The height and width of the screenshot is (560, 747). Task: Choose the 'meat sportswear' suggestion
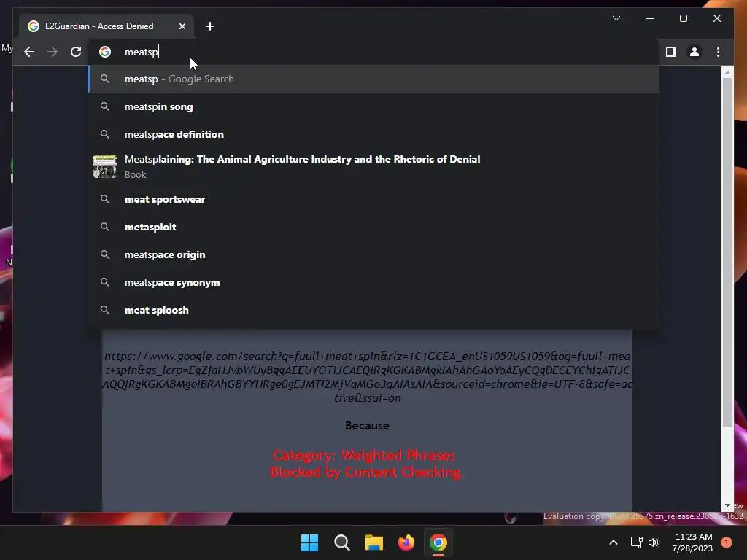374,199
